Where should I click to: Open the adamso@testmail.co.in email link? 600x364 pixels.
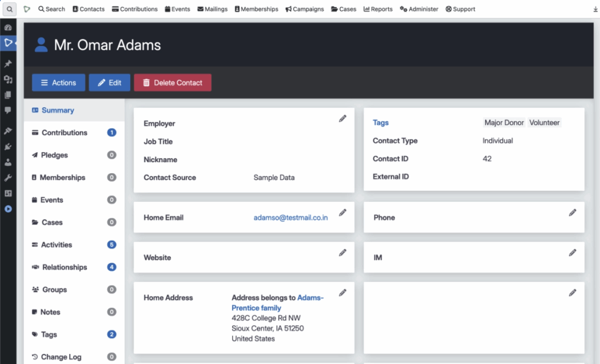(x=291, y=218)
